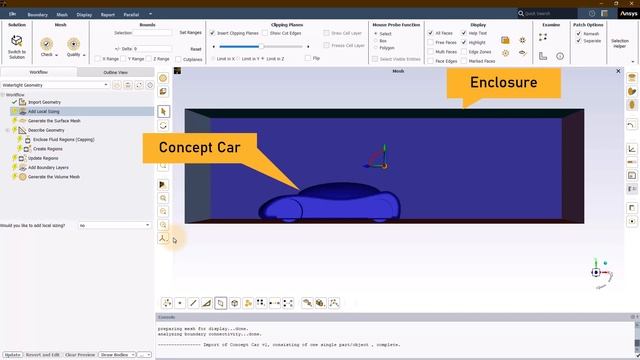Select the edge selection filter icon
Viewport: 640px width, 360px height.
coord(193,303)
